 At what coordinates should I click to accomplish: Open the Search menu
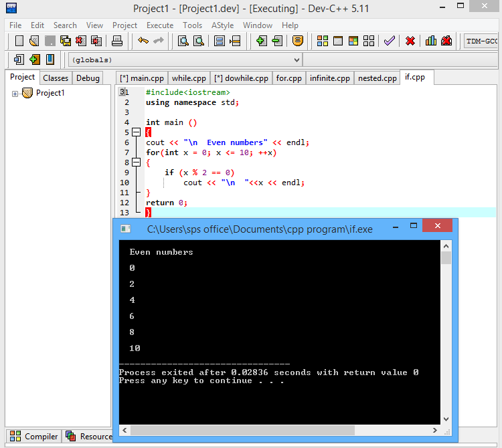(x=65, y=25)
